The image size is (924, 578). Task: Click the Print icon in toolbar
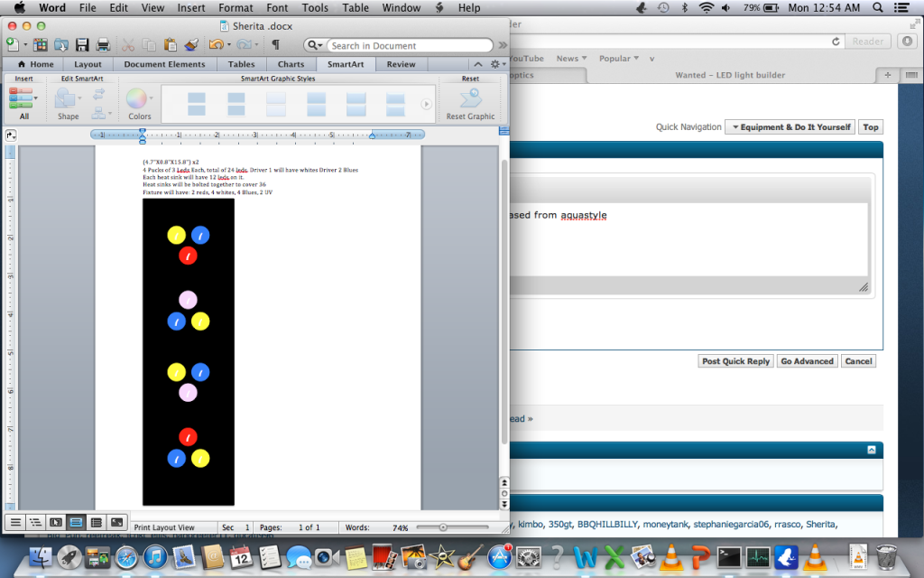tap(103, 44)
